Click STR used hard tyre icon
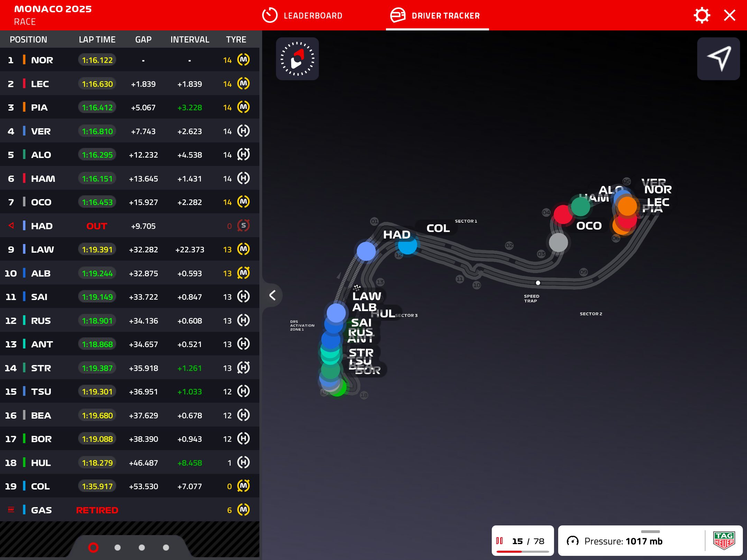 pyautogui.click(x=243, y=368)
